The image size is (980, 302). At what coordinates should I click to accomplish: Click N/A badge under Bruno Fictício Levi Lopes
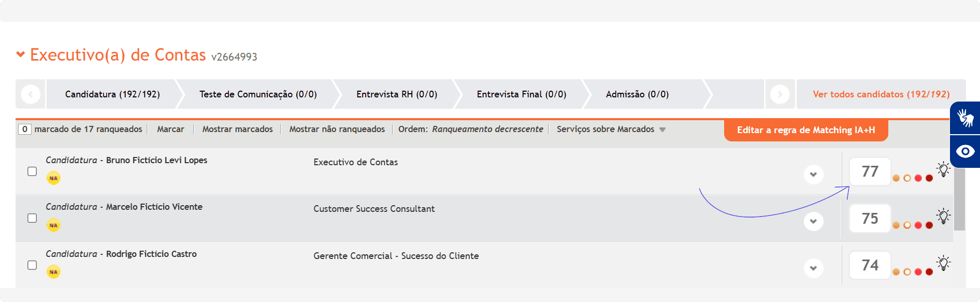click(53, 178)
